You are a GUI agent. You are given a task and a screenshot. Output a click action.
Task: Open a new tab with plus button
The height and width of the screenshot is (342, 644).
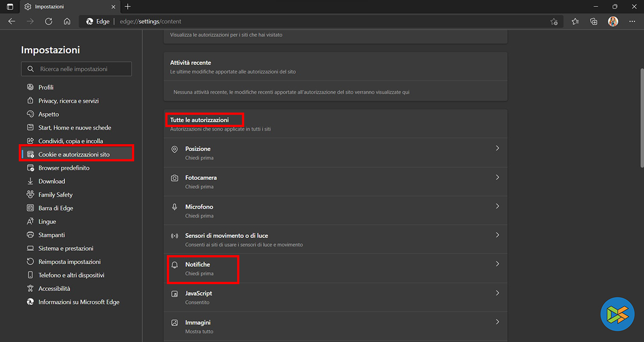pos(127,7)
